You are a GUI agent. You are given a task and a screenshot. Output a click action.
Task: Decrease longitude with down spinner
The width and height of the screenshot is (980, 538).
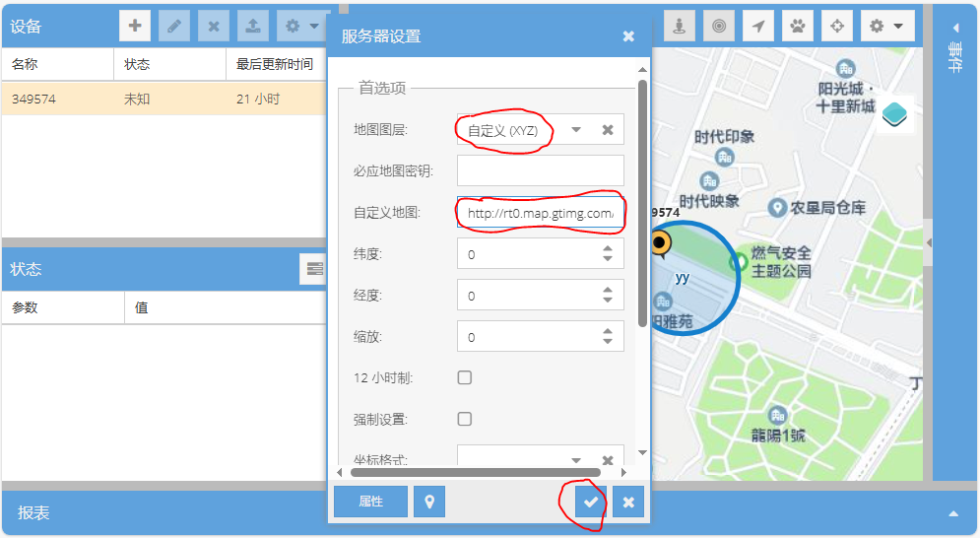608,301
